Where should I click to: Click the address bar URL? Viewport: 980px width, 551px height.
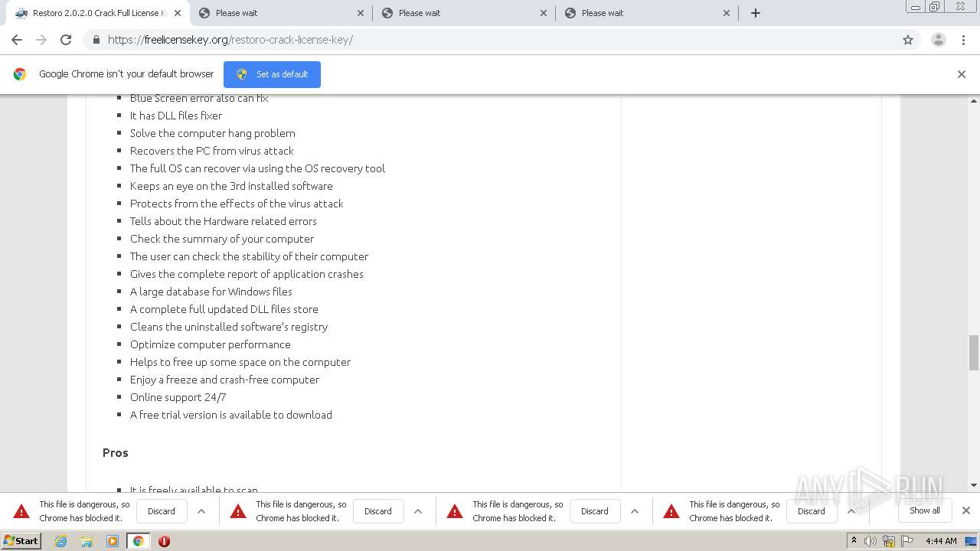pyautogui.click(x=230, y=40)
